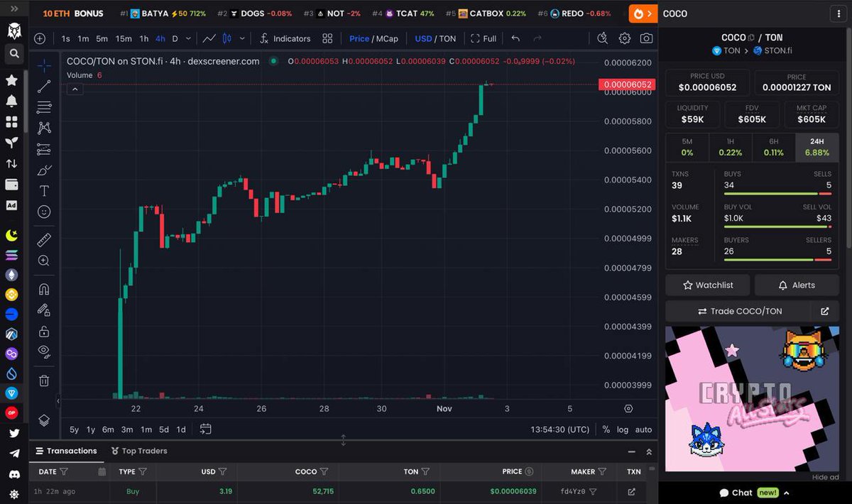Select the emoji smiley icon tool
This screenshot has height=504, width=852.
[44, 212]
